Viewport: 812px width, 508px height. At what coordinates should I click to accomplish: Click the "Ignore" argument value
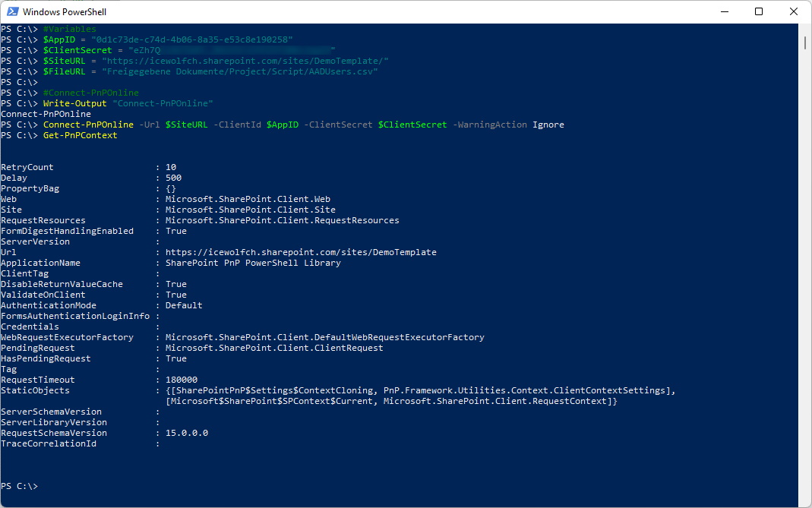pos(548,125)
